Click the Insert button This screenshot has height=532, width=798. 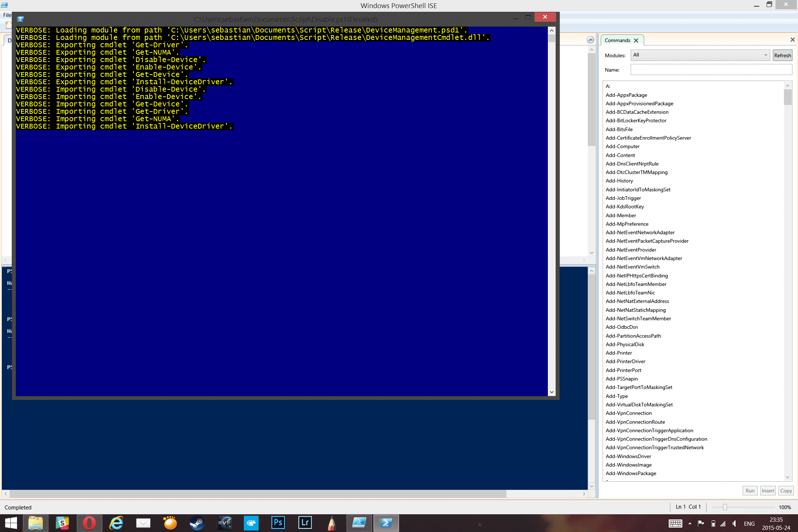coord(768,491)
